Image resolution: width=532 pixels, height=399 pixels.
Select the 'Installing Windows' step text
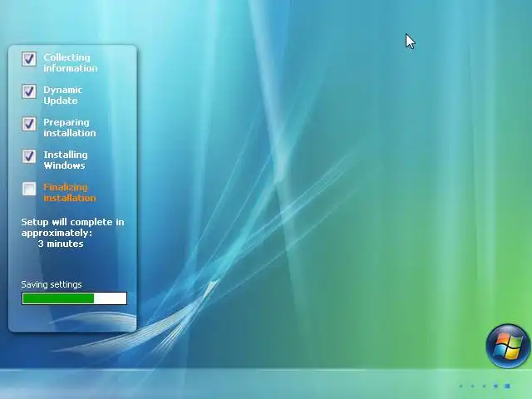pos(66,160)
